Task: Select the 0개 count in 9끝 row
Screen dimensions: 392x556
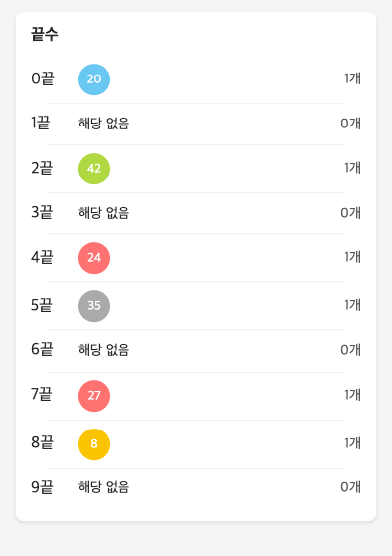Action: (x=351, y=487)
